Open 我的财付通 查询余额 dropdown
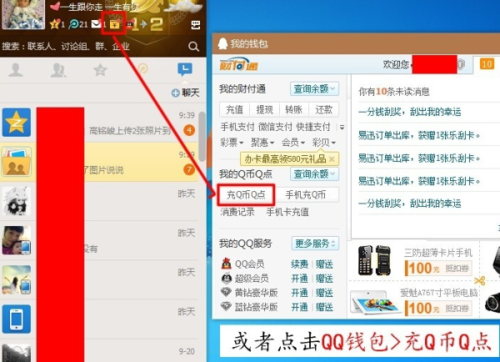 click(x=314, y=89)
